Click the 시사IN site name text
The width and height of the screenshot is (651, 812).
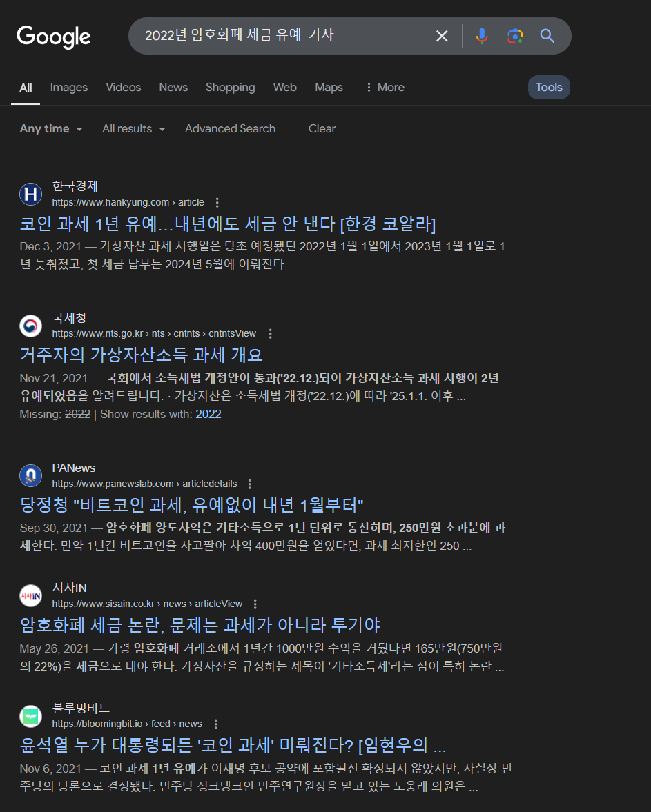[70, 588]
